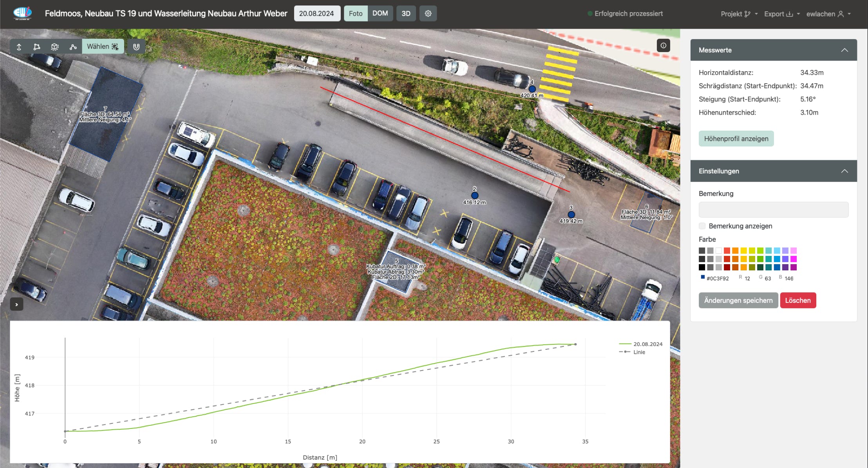The image size is (868, 468).
Task: Select the height point measurement tool
Action: [19, 47]
